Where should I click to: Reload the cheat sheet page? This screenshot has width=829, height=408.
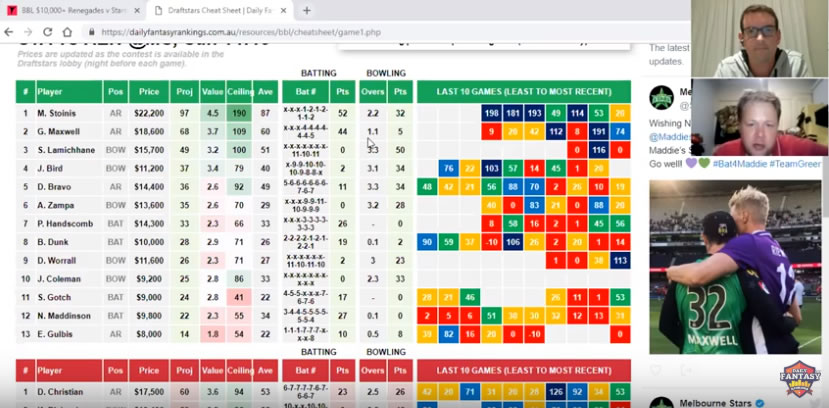(48, 32)
